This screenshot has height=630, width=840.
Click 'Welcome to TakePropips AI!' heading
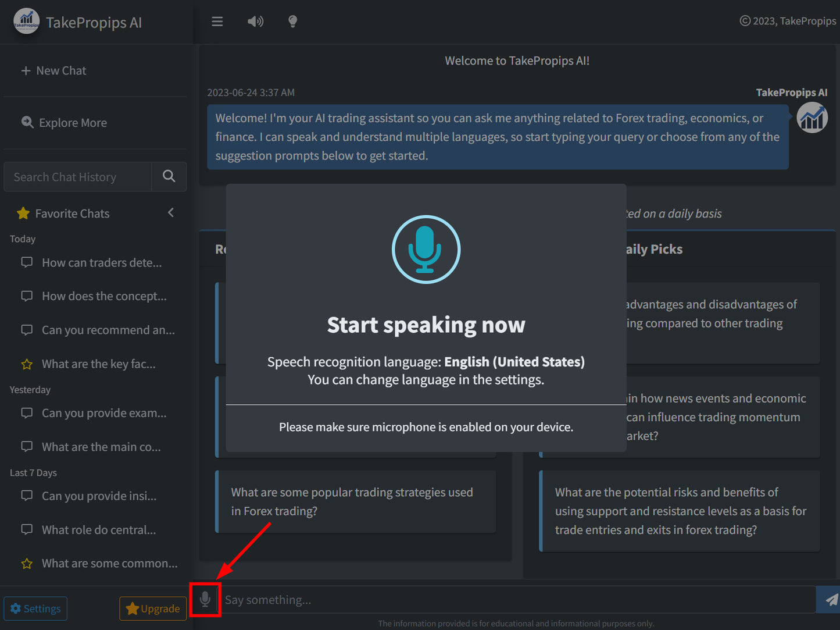[517, 60]
